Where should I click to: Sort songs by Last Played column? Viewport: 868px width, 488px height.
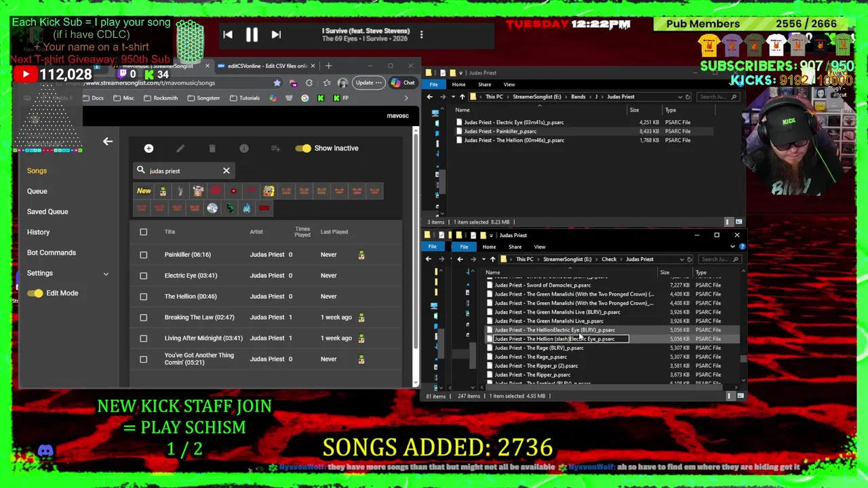point(334,232)
